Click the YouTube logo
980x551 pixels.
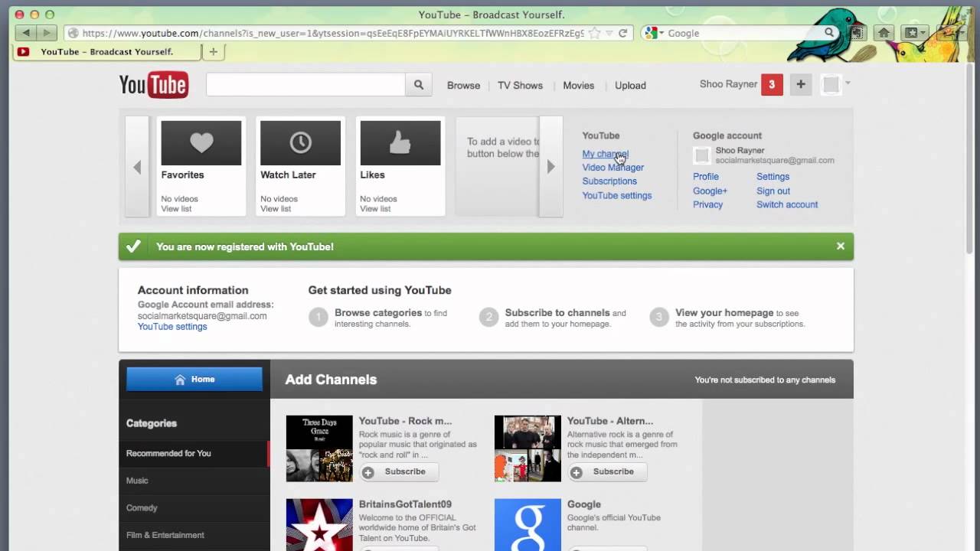tap(153, 85)
